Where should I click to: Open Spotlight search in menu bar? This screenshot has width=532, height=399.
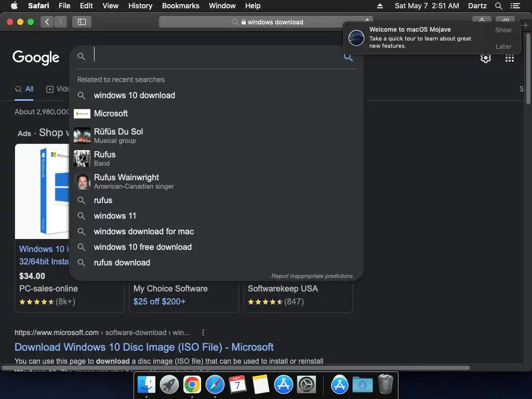point(498,6)
